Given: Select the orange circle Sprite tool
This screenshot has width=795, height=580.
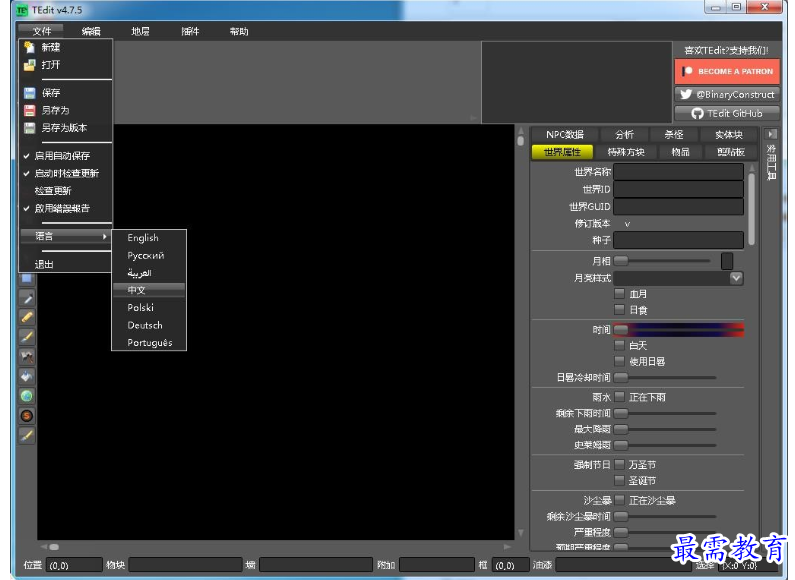Looking at the screenshot, I should (27, 416).
